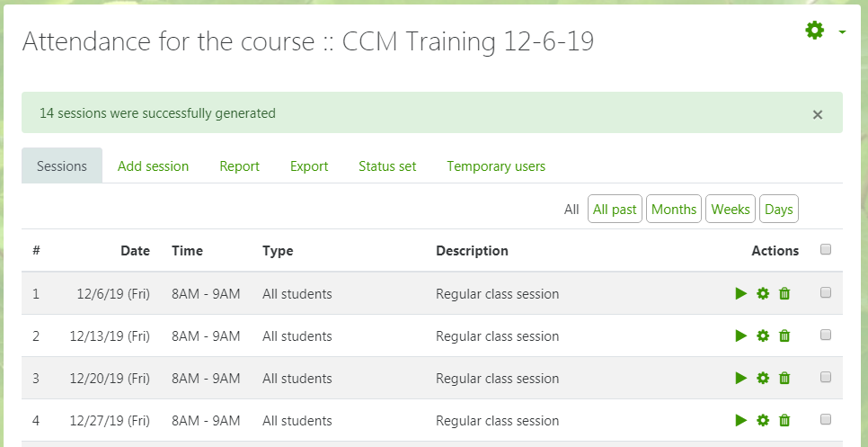Check the box for session 1
868x447 pixels.
coord(826,292)
